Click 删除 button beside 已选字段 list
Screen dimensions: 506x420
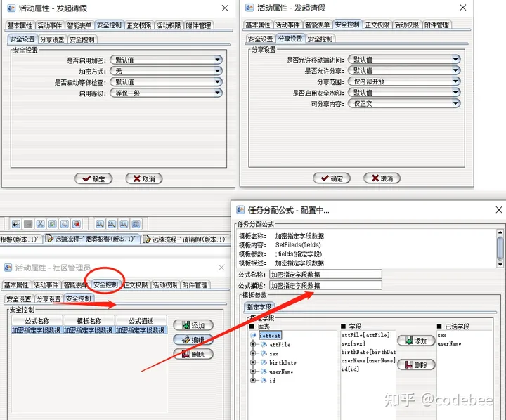(416, 365)
